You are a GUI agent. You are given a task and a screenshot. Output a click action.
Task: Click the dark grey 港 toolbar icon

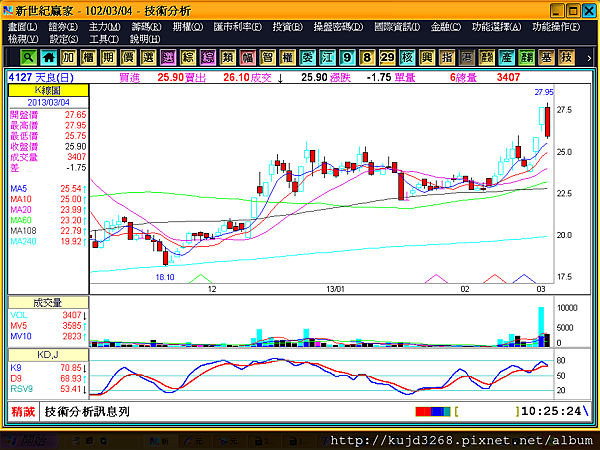466,57
